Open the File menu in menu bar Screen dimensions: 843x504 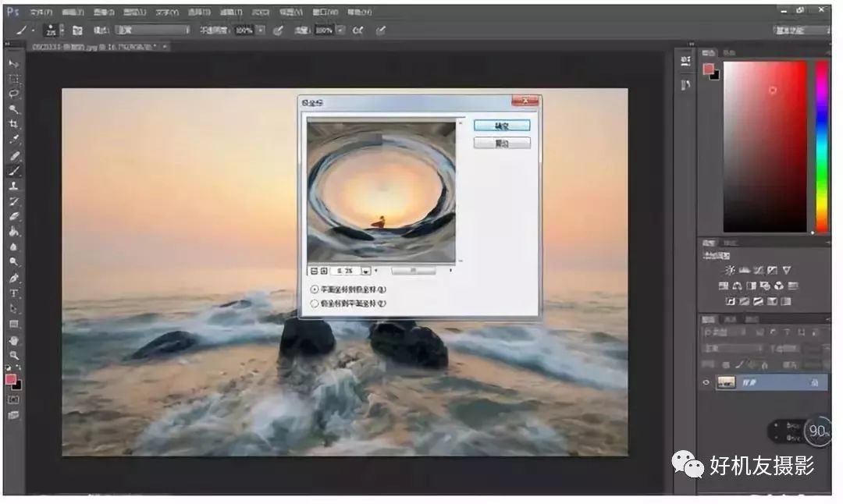click(x=41, y=12)
